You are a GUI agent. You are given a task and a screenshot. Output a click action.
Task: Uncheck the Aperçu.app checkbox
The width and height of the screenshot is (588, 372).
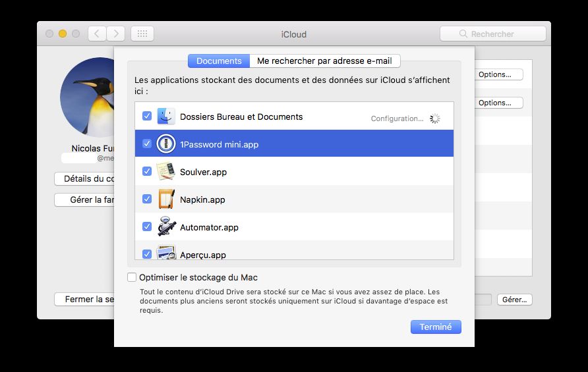tap(147, 254)
